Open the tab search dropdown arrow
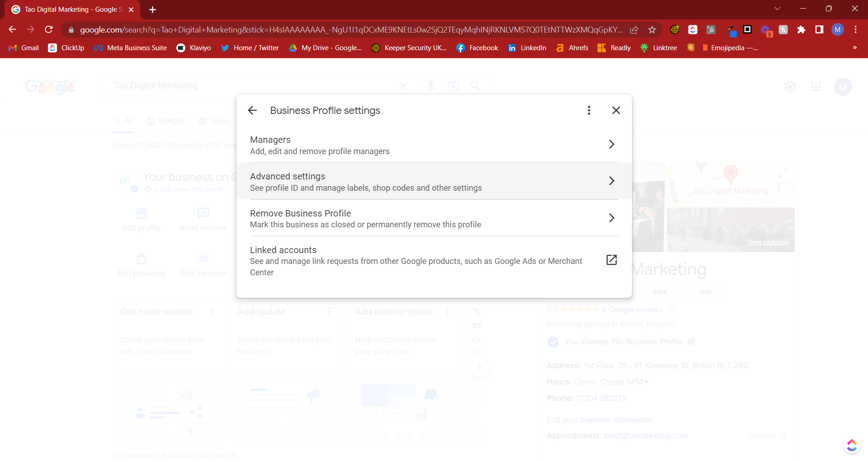Image resolution: width=868 pixels, height=461 pixels. pos(778,9)
